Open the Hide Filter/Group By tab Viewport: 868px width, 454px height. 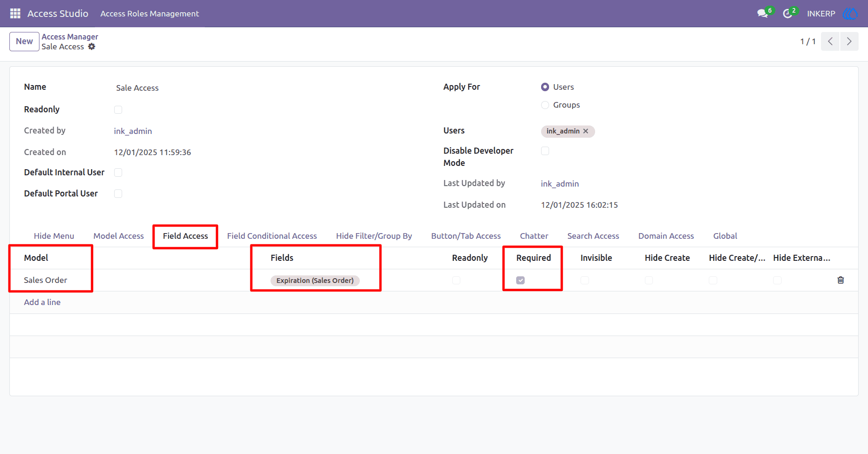tap(374, 236)
